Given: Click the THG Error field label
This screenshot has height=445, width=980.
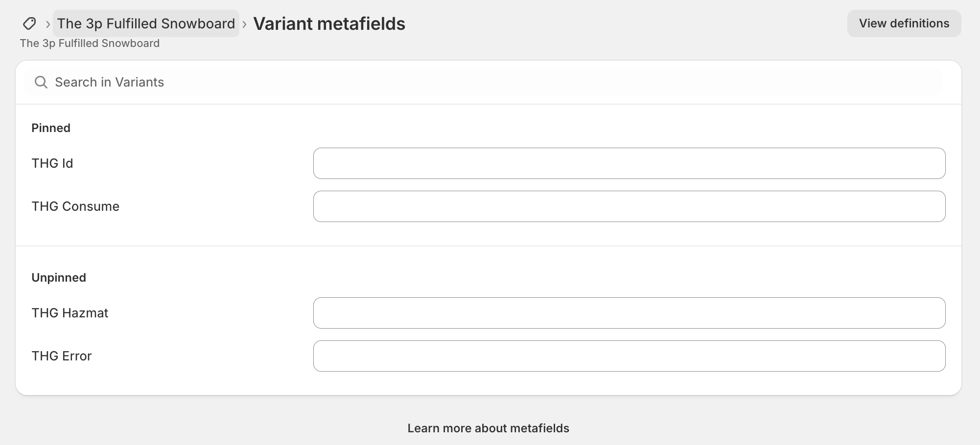Looking at the screenshot, I should click(62, 356).
